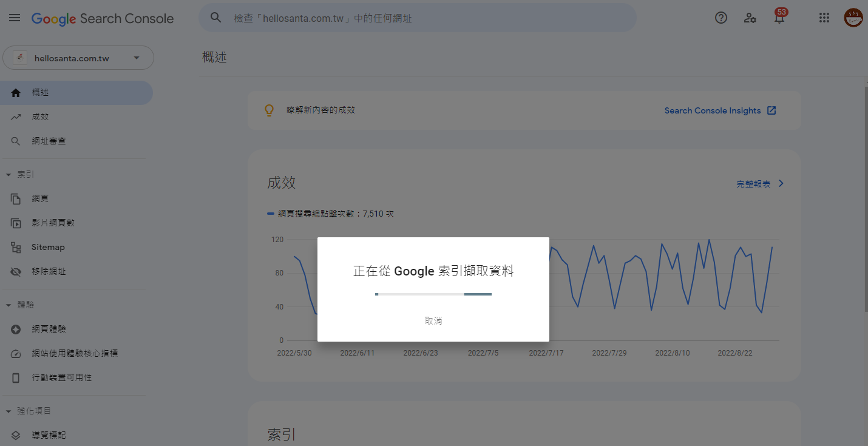This screenshot has width=868, height=446.
Task: Click the layers icon beside 導覽標記
Action: coord(16,436)
